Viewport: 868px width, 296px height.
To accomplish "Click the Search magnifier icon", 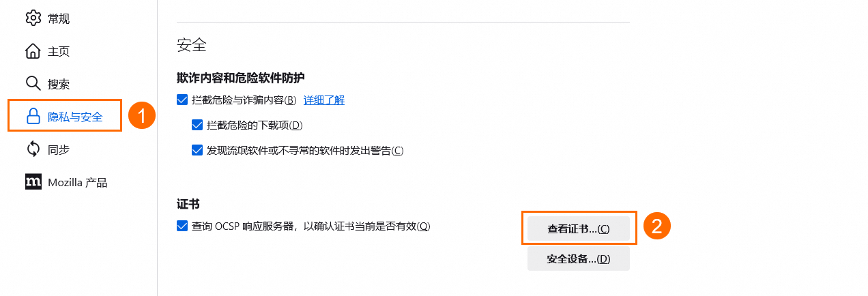I will tap(33, 84).
